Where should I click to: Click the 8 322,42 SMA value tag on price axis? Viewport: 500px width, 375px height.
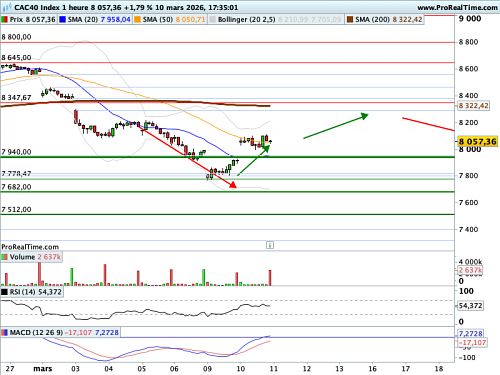click(473, 106)
